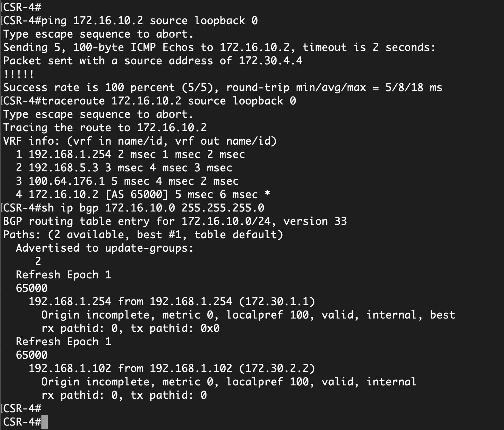
Task: Click the word "ping" in the first command
Action: tap(54, 21)
